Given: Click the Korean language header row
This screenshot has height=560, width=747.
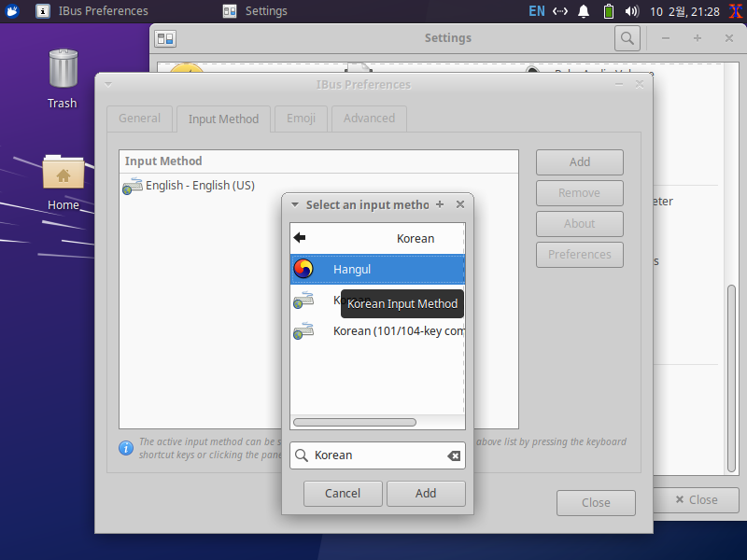Looking at the screenshot, I should [x=377, y=238].
